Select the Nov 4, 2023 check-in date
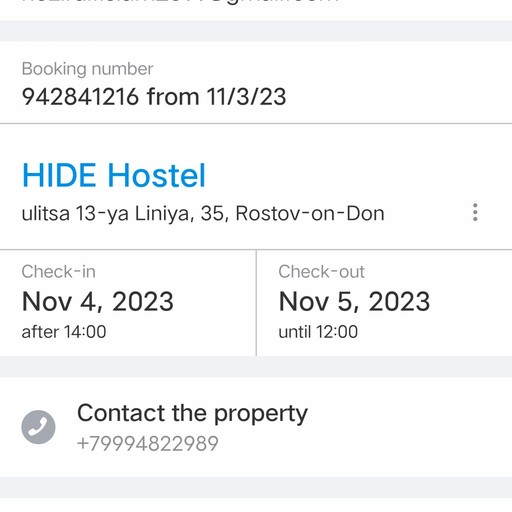This screenshot has width=512, height=512. tap(98, 302)
